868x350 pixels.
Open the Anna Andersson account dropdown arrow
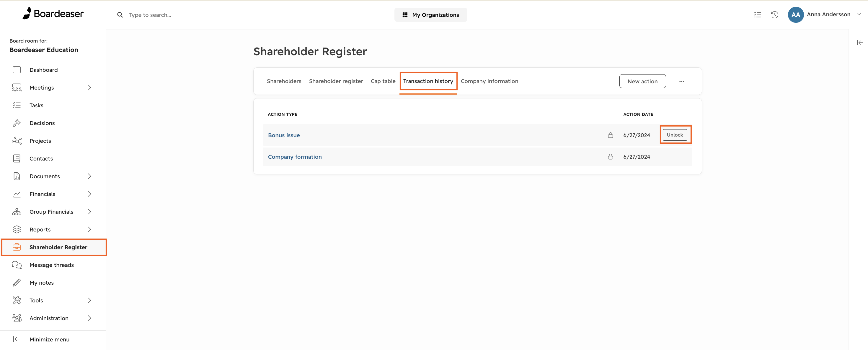point(859,14)
